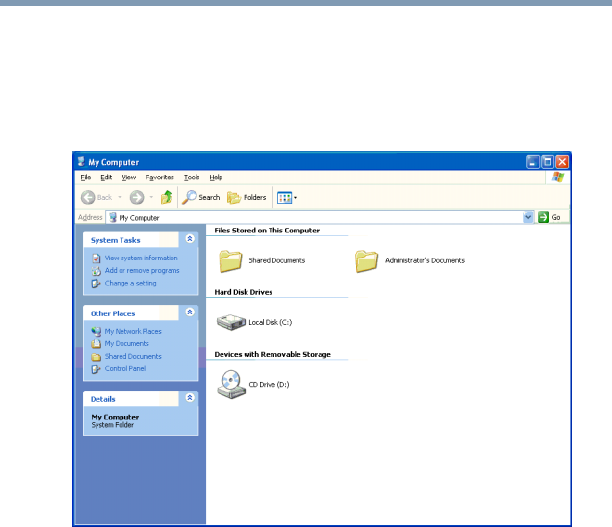Go up one folder level

[x=167, y=197]
